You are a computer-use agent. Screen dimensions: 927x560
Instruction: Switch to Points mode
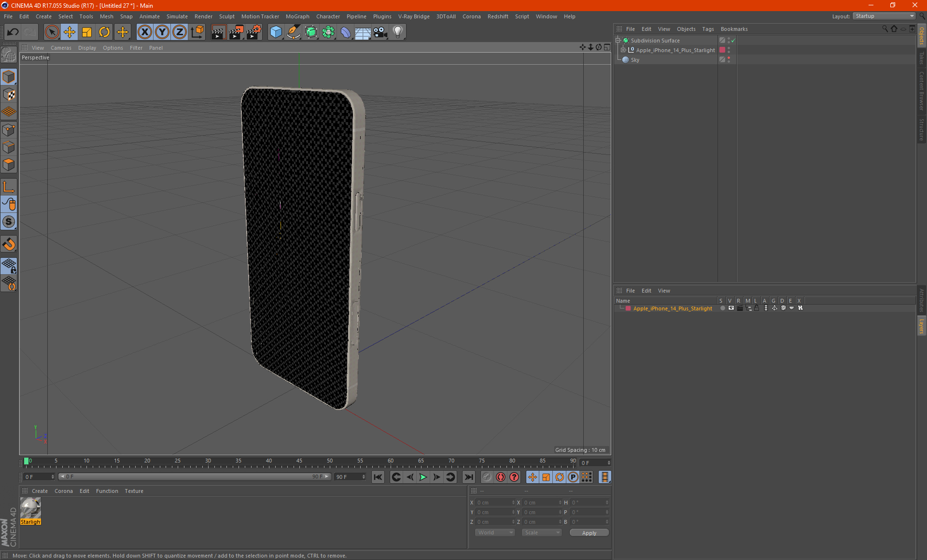[9, 130]
